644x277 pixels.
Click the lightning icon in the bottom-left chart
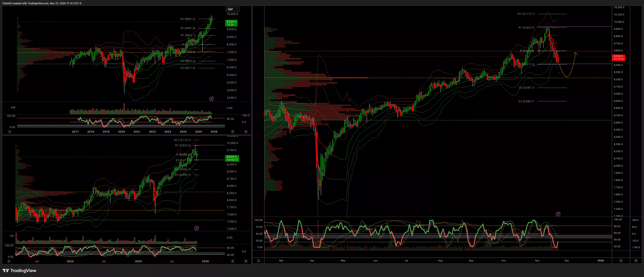pos(196,228)
